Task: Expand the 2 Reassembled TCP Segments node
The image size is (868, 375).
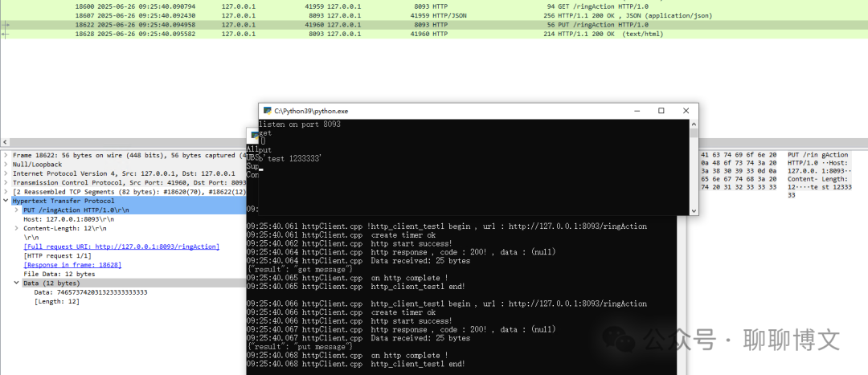Action: coord(6,192)
